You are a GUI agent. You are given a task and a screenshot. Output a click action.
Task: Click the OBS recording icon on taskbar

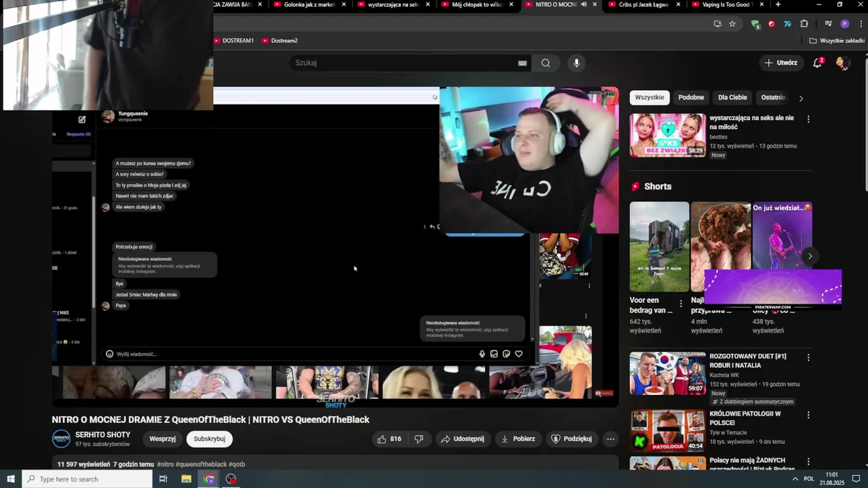click(x=231, y=479)
